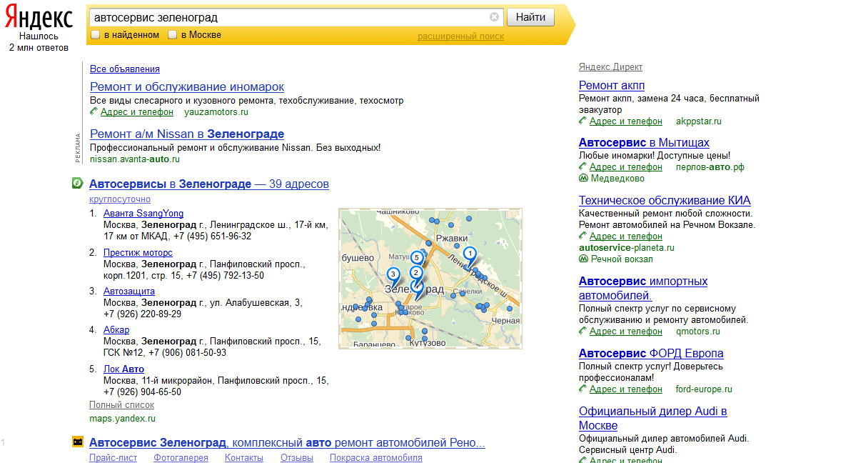The image size is (868, 463).
Task: Open the Фотогалерея sitelink
Action: point(181,458)
